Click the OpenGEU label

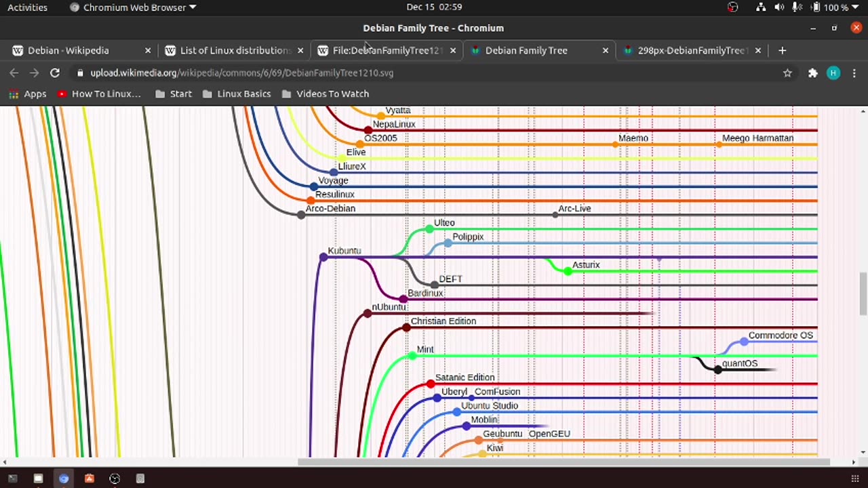pyautogui.click(x=549, y=434)
